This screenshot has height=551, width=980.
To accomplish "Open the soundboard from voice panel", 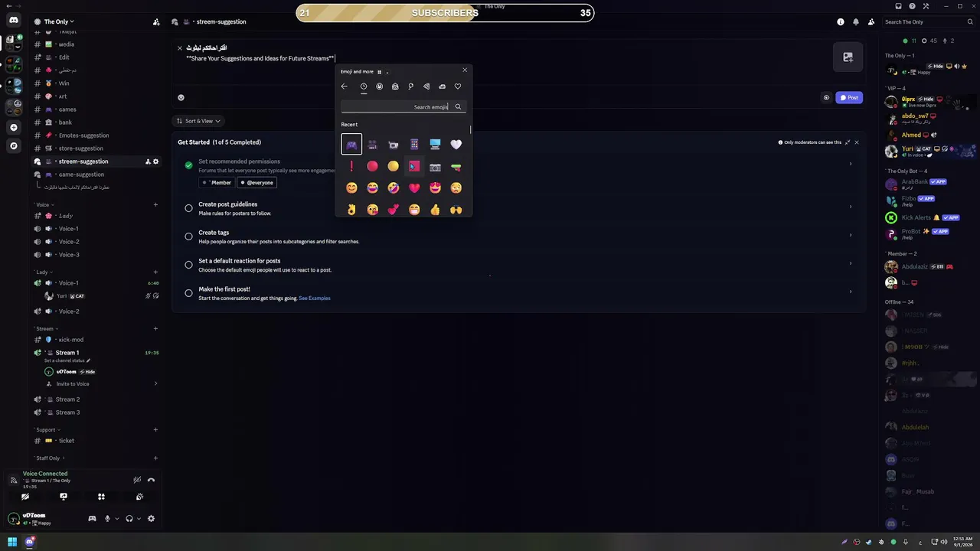I will click(x=139, y=497).
